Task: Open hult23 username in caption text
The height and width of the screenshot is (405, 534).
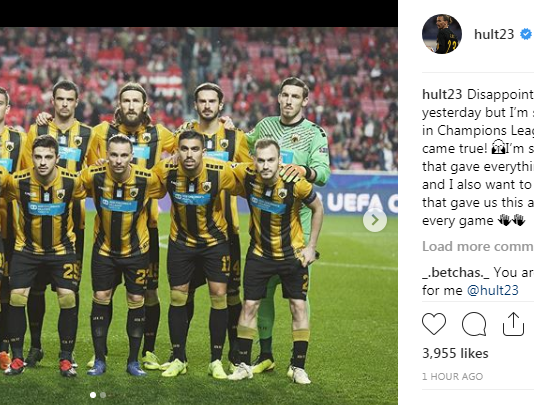Action: click(442, 94)
